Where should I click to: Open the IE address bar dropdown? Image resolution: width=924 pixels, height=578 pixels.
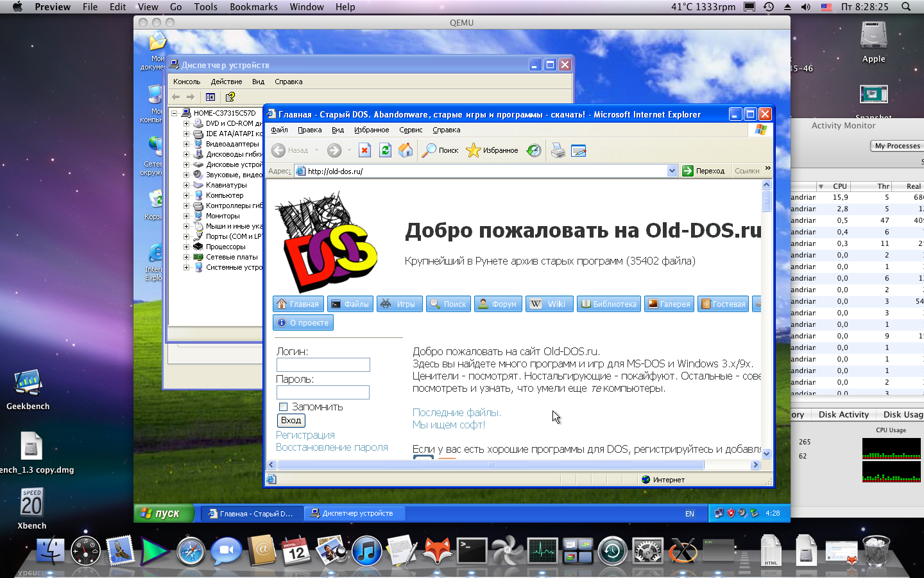(x=672, y=171)
